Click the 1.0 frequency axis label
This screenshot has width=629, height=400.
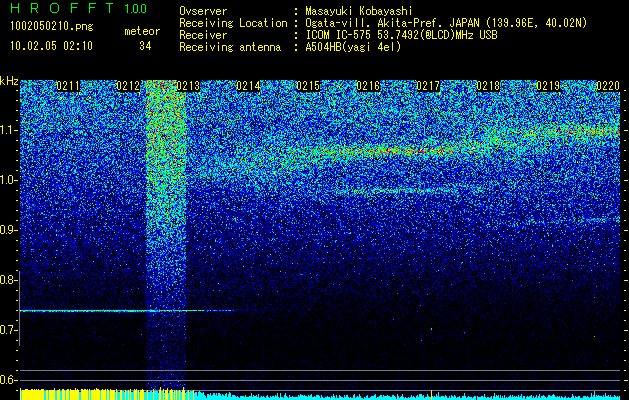click(8, 180)
